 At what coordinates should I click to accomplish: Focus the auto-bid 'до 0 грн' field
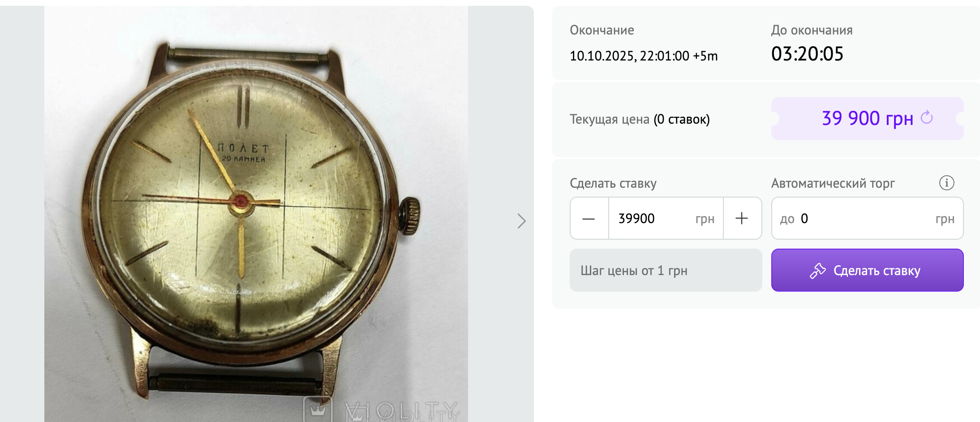(x=867, y=219)
